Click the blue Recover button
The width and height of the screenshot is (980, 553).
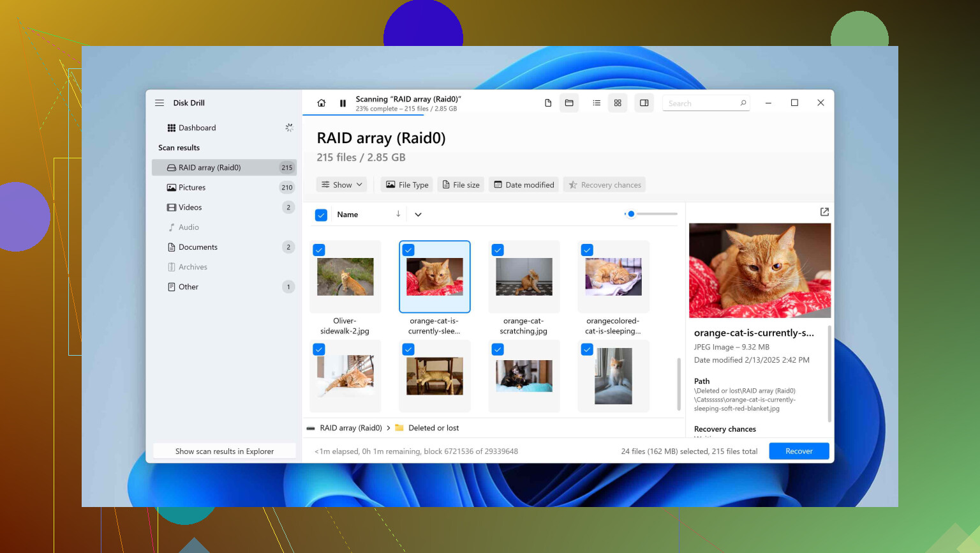click(x=799, y=451)
